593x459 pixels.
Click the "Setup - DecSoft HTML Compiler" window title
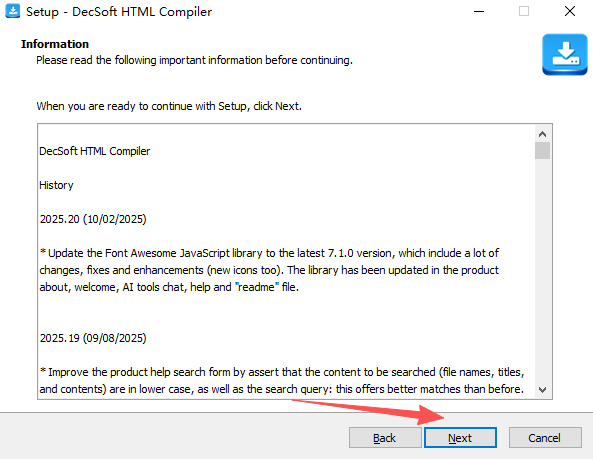[x=119, y=12]
